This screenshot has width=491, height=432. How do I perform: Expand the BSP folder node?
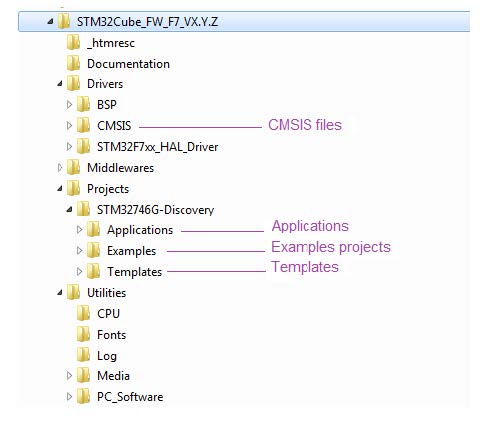pos(69,105)
